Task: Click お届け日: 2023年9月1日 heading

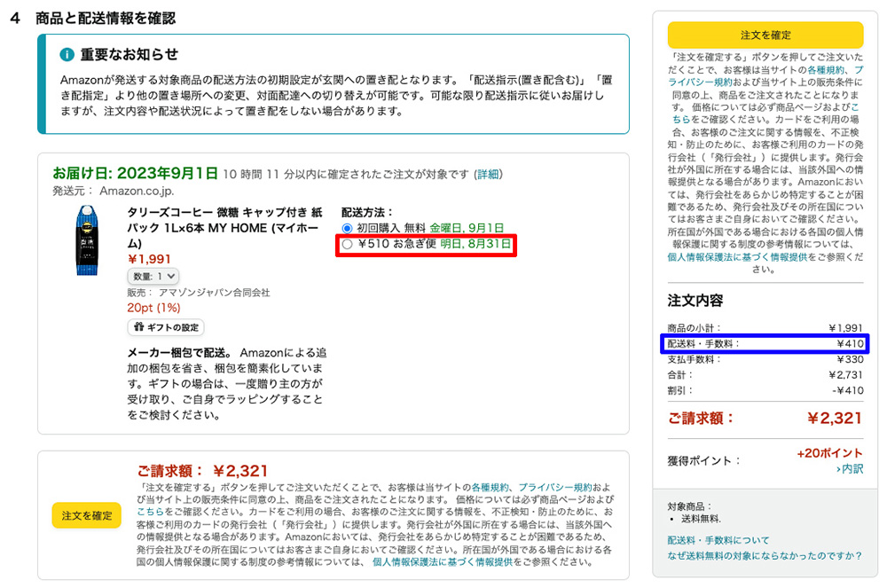Action: [135, 173]
